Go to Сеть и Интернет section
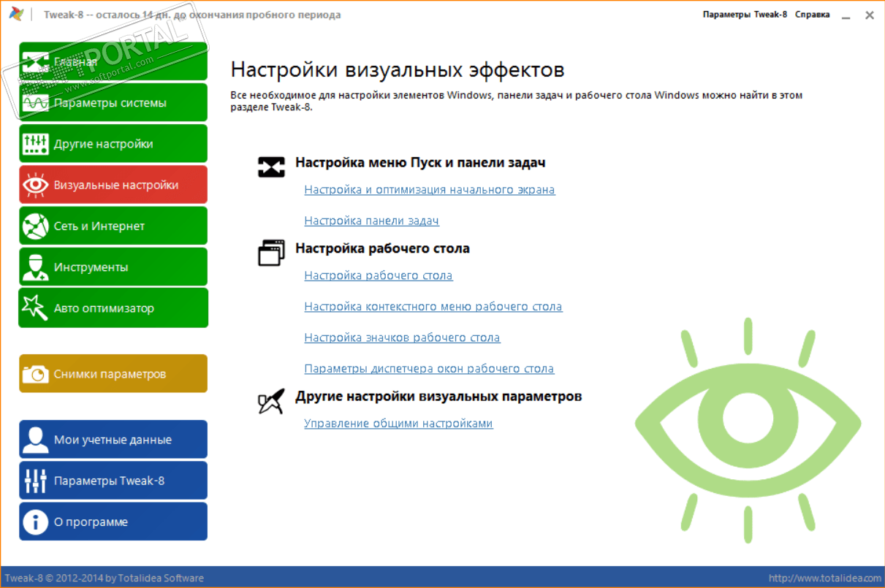Screen dimensions: 885x588 (113, 226)
